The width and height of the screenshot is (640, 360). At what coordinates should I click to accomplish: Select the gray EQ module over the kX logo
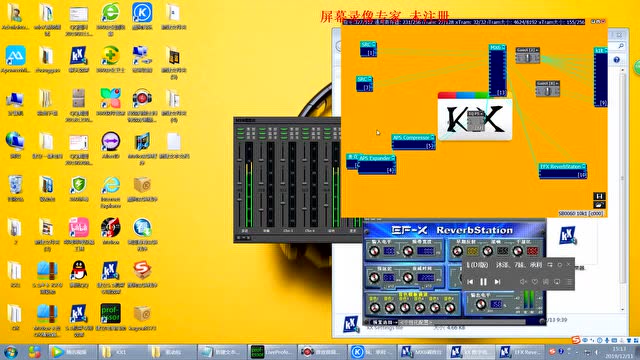[x=476, y=121]
